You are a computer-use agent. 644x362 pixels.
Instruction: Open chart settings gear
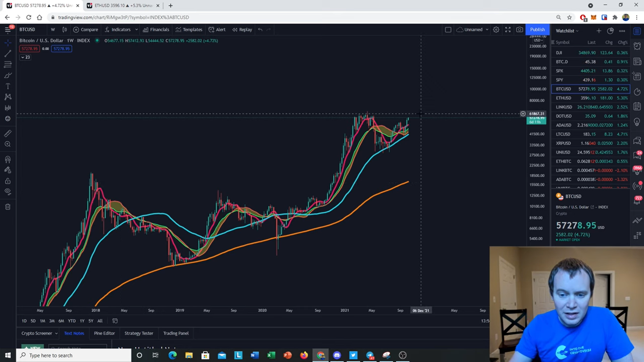click(496, 29)
